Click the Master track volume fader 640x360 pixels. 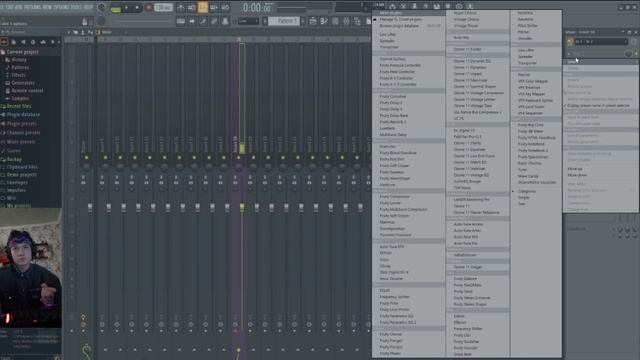(90, 208)
